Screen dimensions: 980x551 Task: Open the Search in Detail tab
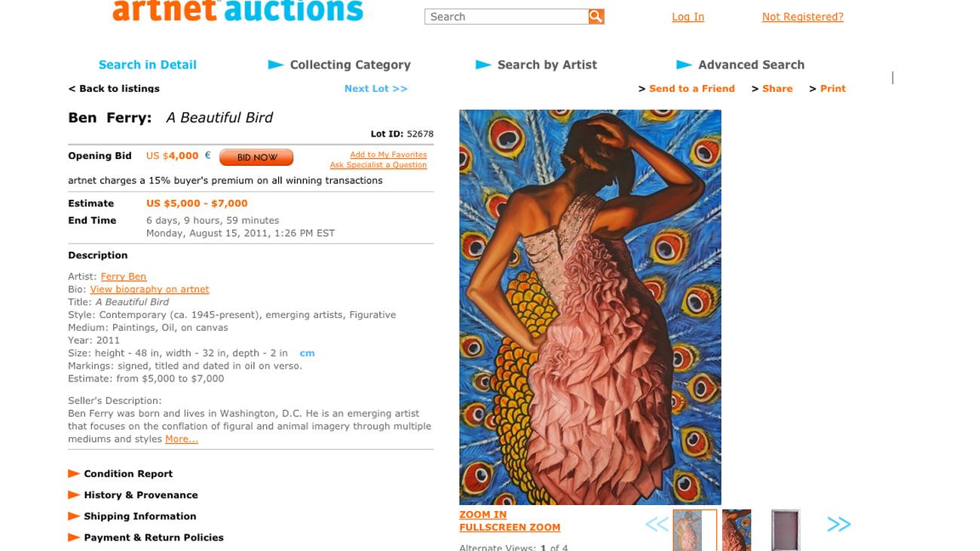pyautogui.click(x=148, y=65)
